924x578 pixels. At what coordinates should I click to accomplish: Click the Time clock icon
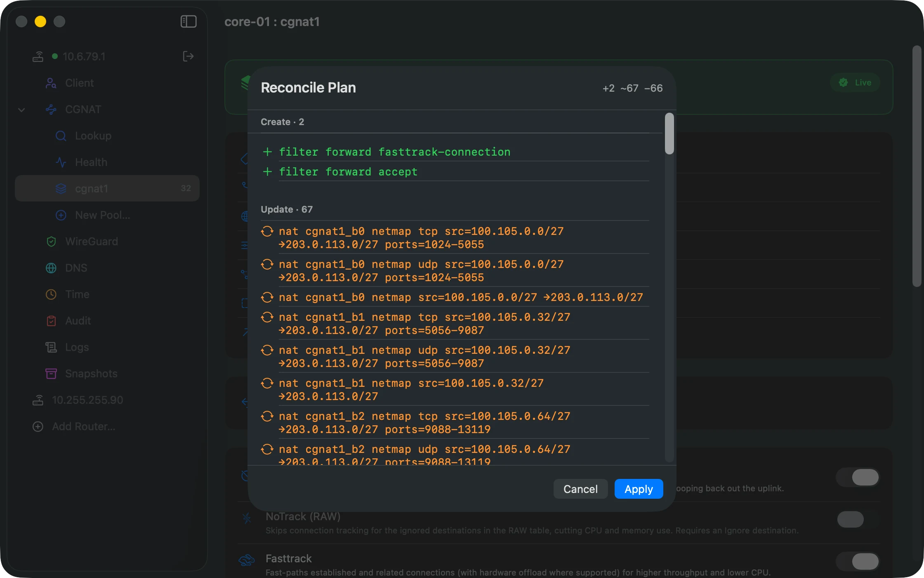[51, 294]
